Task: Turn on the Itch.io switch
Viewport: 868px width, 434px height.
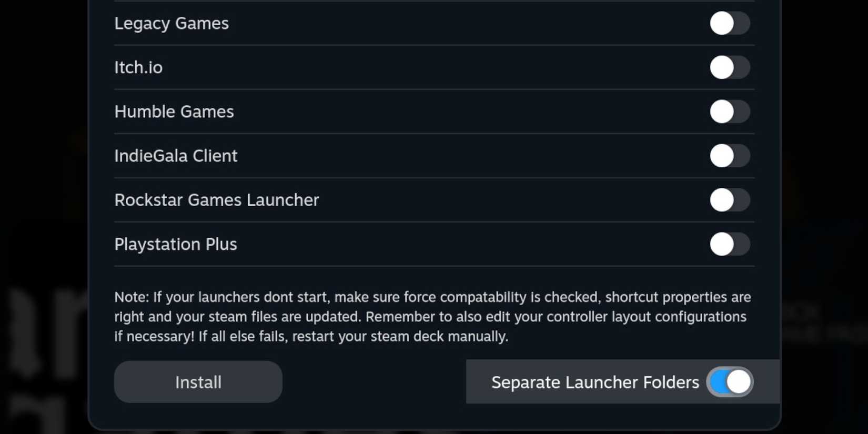Action: tap(730, 67)
